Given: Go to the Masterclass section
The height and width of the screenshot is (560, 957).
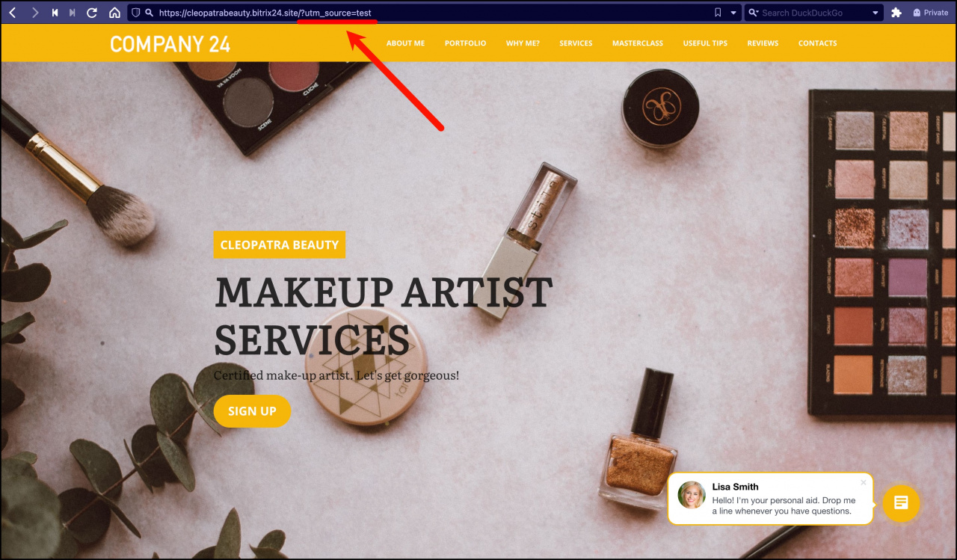Looking at the screenshot, I should tap(637, 43).
